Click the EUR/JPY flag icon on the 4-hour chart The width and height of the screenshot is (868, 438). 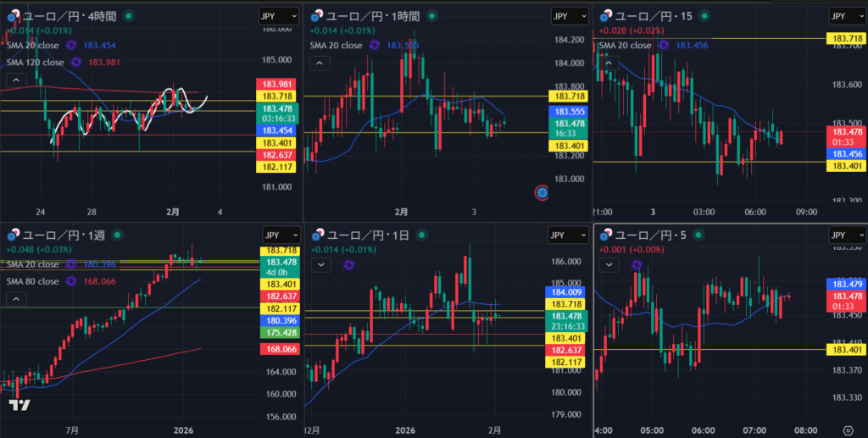[x=12, y=16]
